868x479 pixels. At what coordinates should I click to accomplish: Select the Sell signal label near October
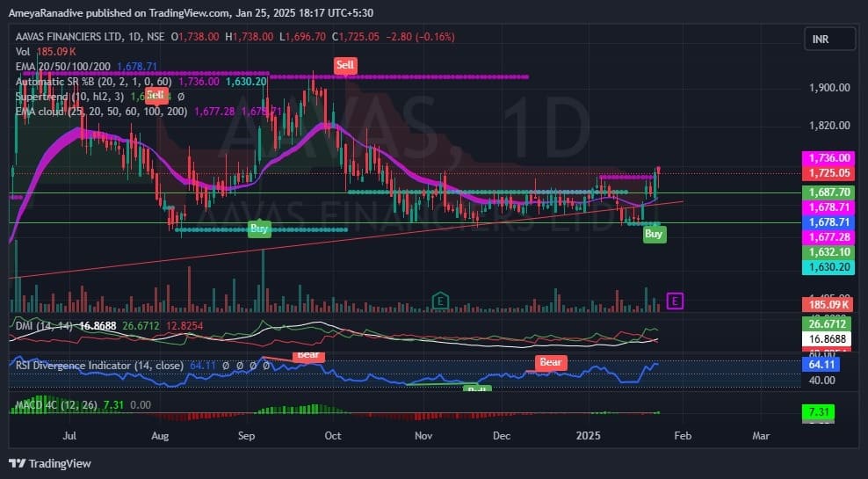click(345, 65)
